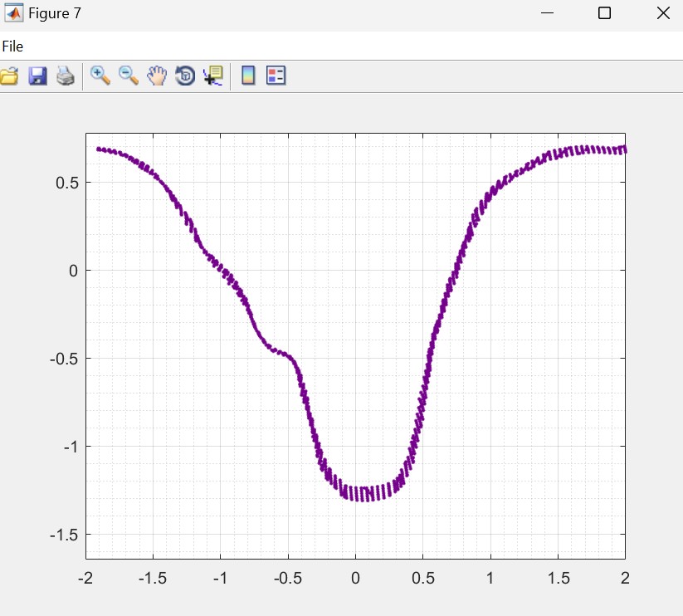Minimize the Figure 7 window
Viewport: 683px width, 616px height.
[547, 13]
